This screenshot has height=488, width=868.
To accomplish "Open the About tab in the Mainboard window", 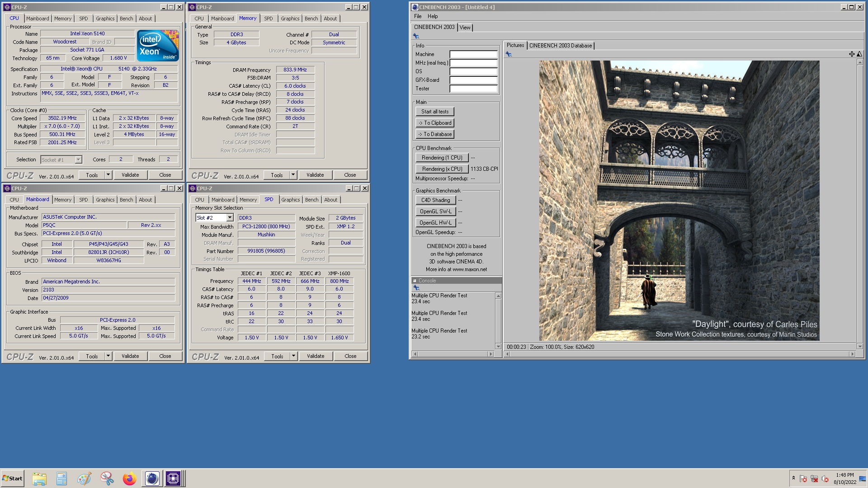I will click(x=146, y=200).
